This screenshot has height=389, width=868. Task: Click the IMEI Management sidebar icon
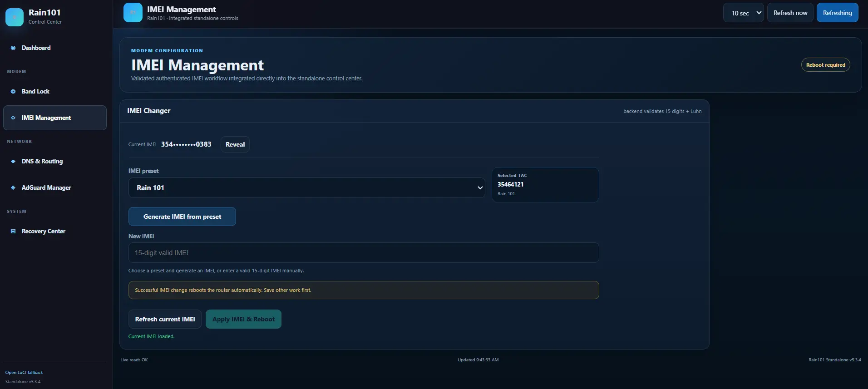tap(13, 118)
